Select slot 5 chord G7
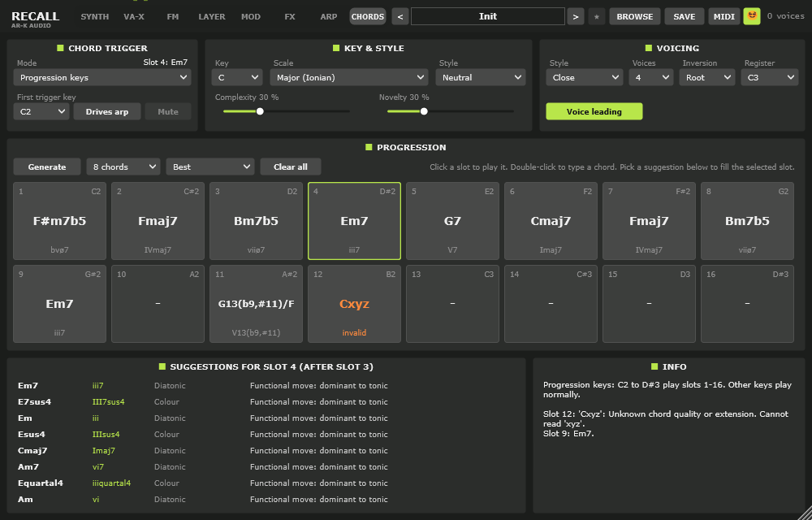 pos(452,221)
